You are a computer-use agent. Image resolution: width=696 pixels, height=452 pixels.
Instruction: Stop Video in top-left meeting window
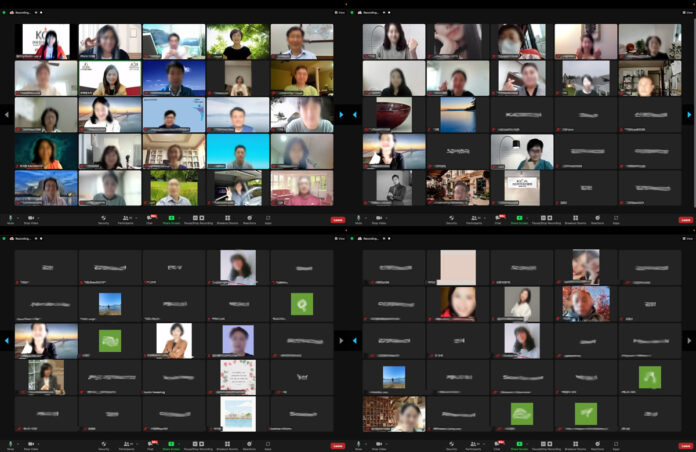pos(31,217)
